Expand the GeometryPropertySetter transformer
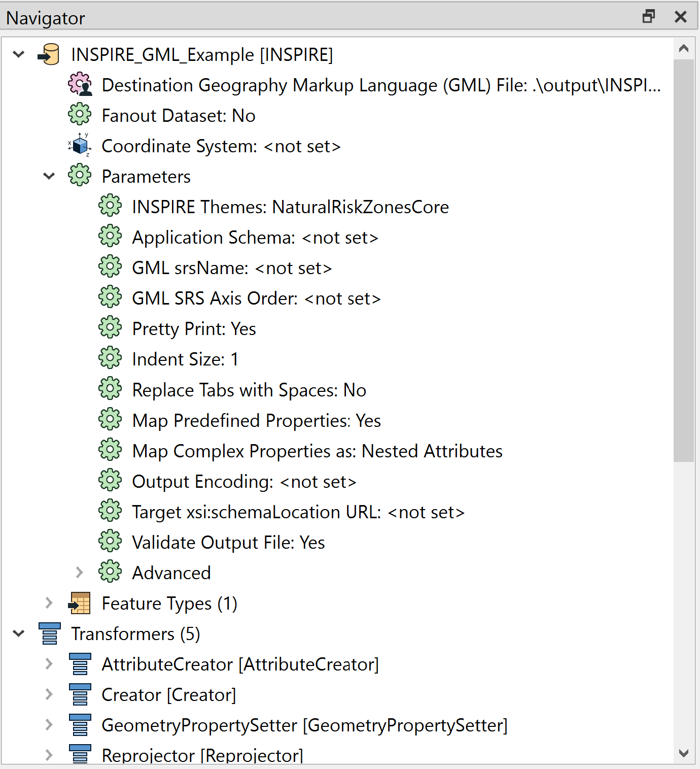 [49, 725]
